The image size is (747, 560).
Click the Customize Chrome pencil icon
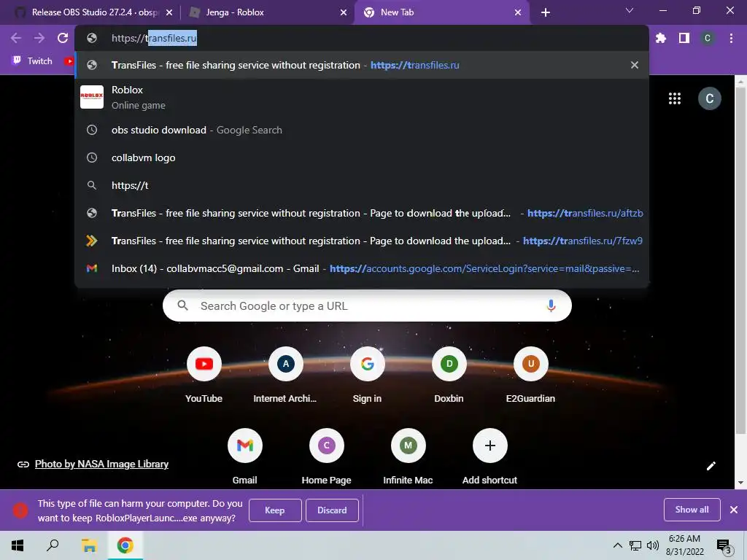pos(711,466)
